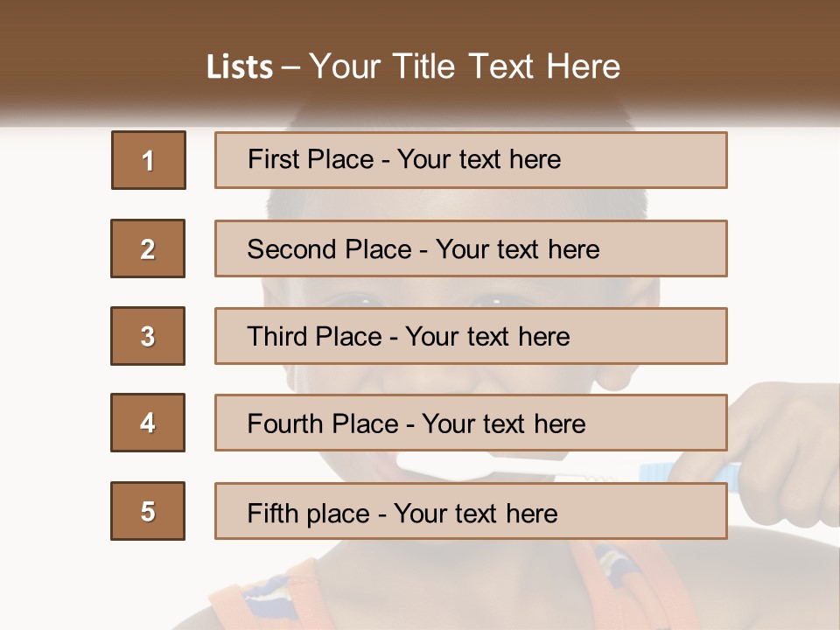
Task: Select the "Your Title Text Here" title text
Action: coord(465,66)
